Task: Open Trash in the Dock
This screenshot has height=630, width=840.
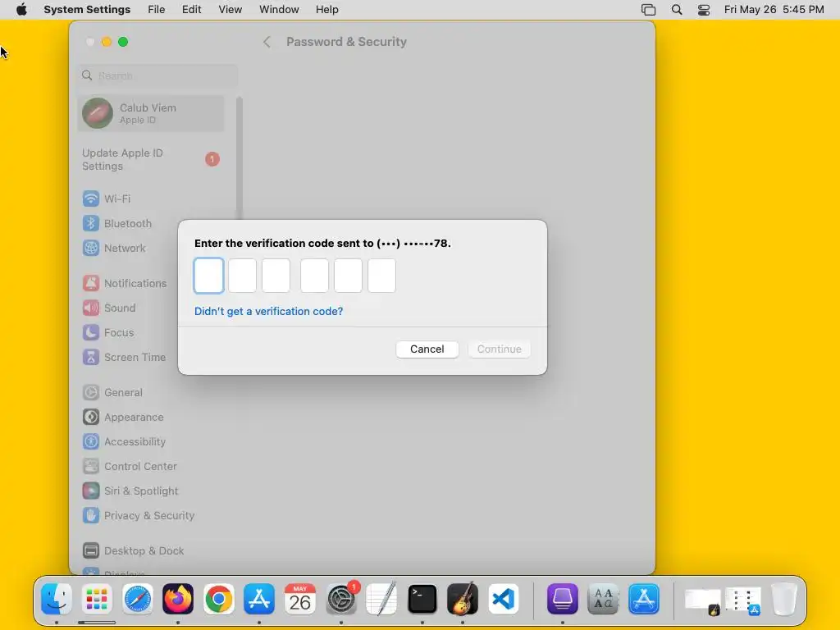Action: click(x=784, y=599)
